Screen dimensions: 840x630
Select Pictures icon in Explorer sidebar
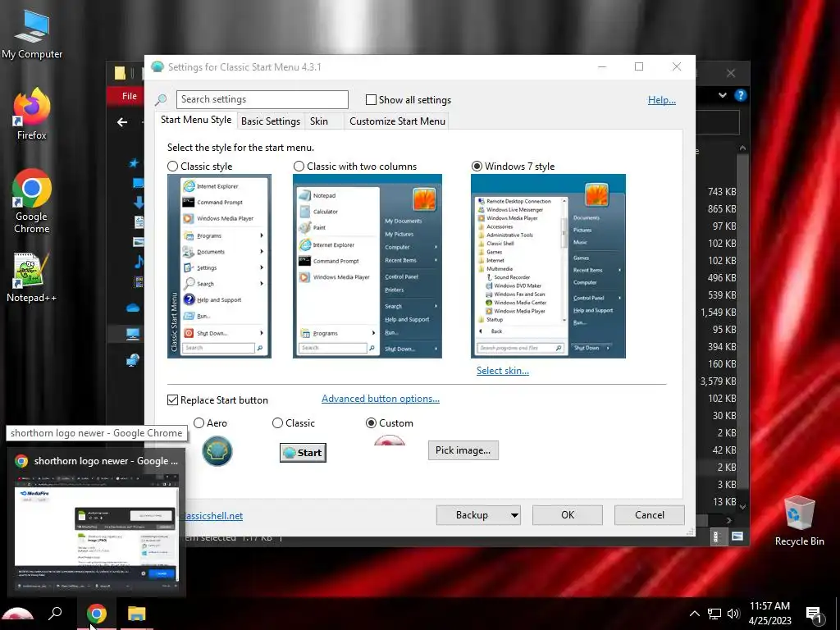[138, 242]
